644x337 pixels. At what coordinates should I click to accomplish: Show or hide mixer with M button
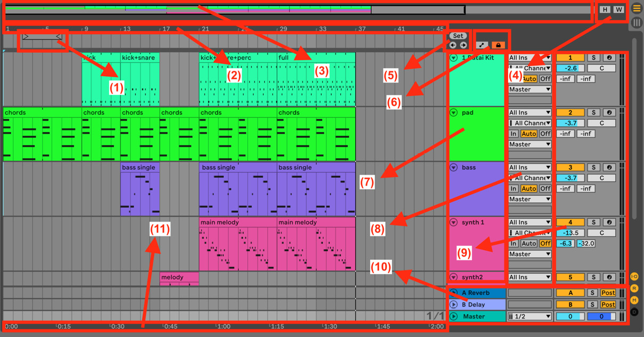click(634, 300)
